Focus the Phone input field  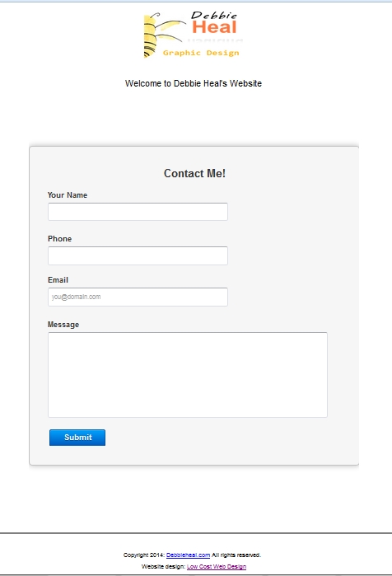tap(138, 255)
